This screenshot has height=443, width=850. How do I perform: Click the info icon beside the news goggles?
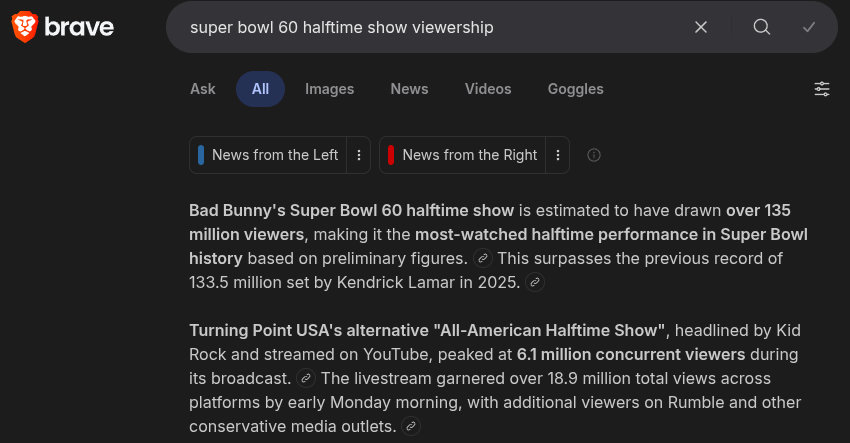pyautogui.click(x=594, y=155)
